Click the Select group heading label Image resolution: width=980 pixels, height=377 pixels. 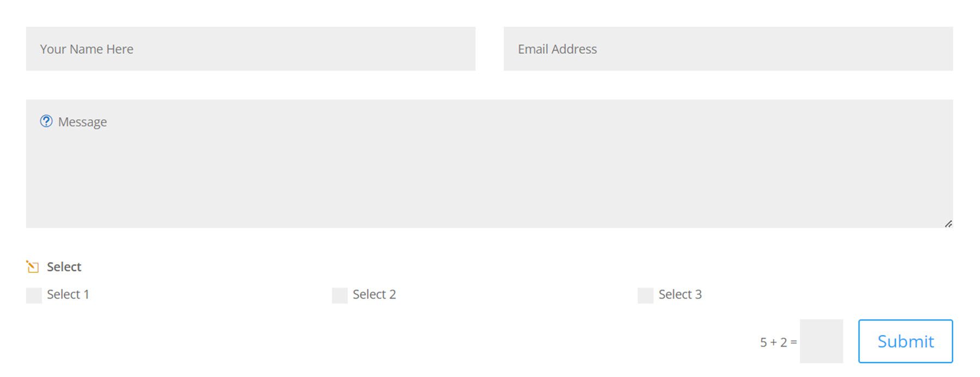coord(64,266)
